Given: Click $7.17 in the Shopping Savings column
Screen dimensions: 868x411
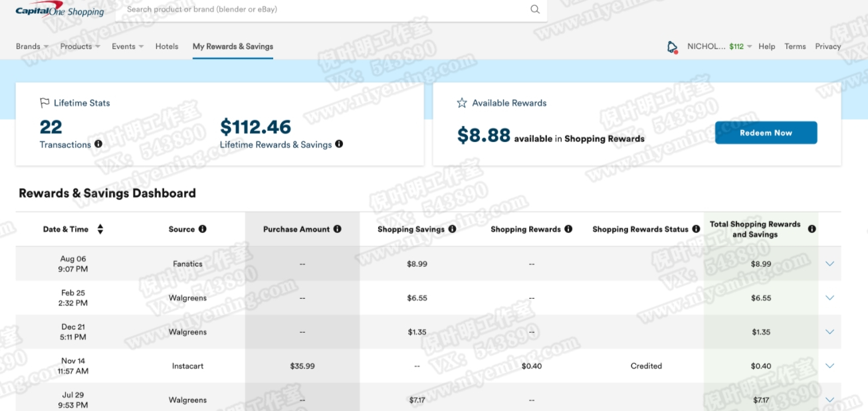Looking at the screenshot, I should click(417, 400).
